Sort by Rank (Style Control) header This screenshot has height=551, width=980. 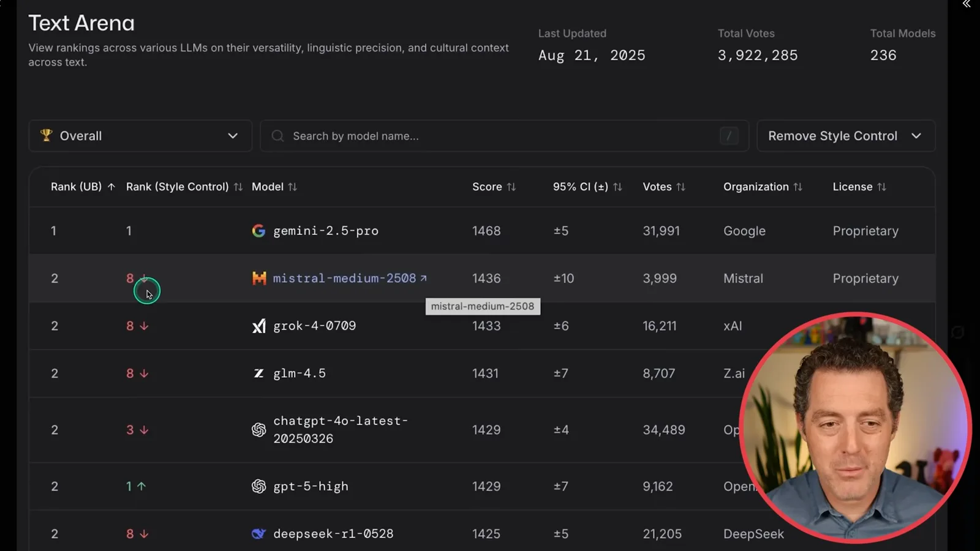point(184,187)
